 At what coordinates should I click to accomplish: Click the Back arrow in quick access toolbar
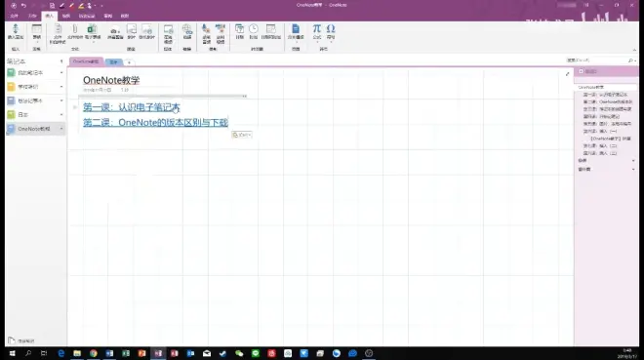[x=14, y=5]
